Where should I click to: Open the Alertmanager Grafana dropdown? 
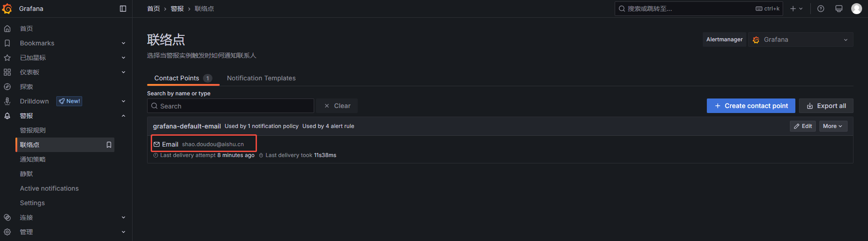click(x=801, y=39)
